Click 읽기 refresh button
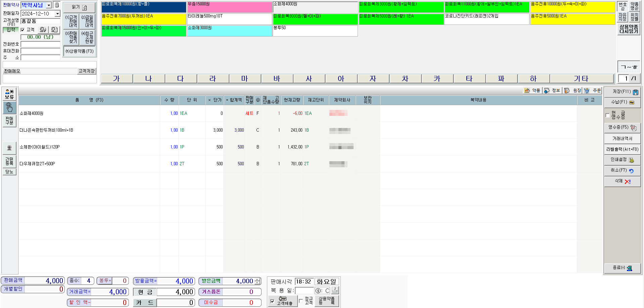The image size is (644, 308). [x=79, y=7]
